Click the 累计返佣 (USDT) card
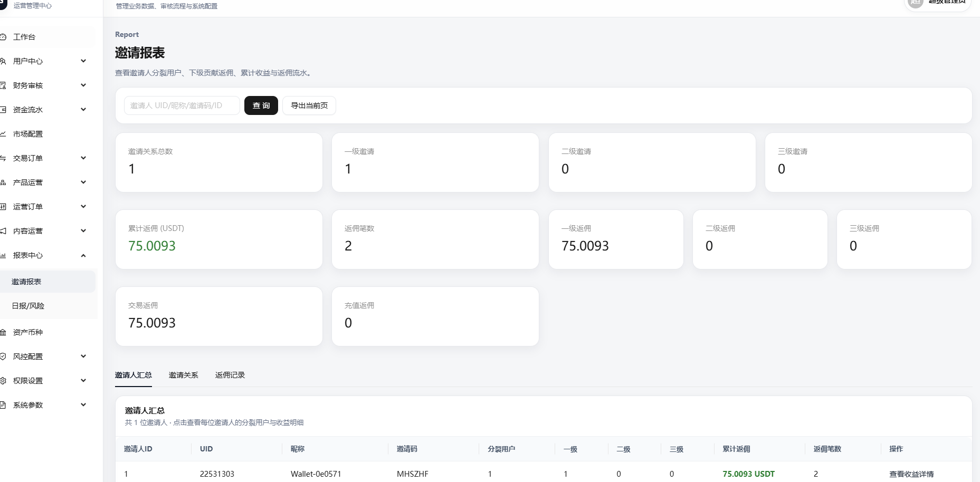 [x=219, y=239]
